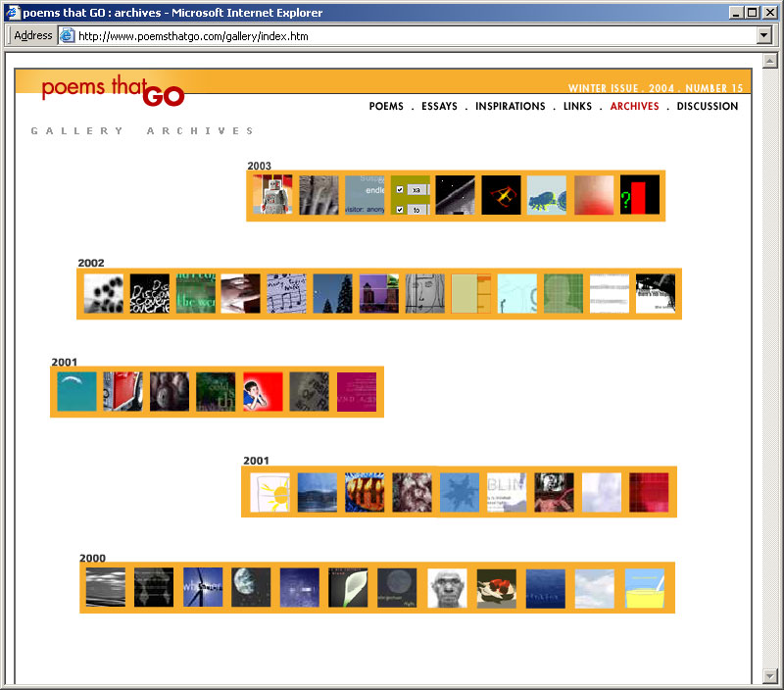
Task: Navigate to the INSPIRATIONS page
Action: coord(510,106)
